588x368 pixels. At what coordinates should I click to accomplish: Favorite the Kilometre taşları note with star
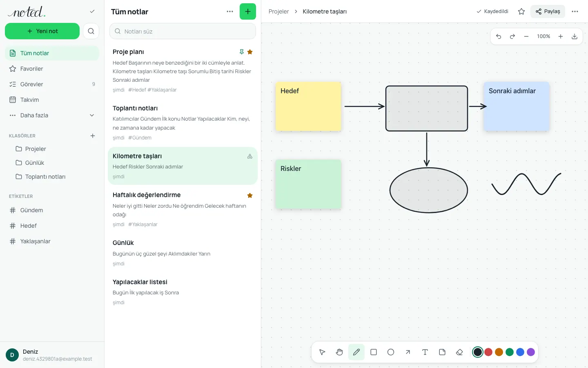click(x=521, y=11)
